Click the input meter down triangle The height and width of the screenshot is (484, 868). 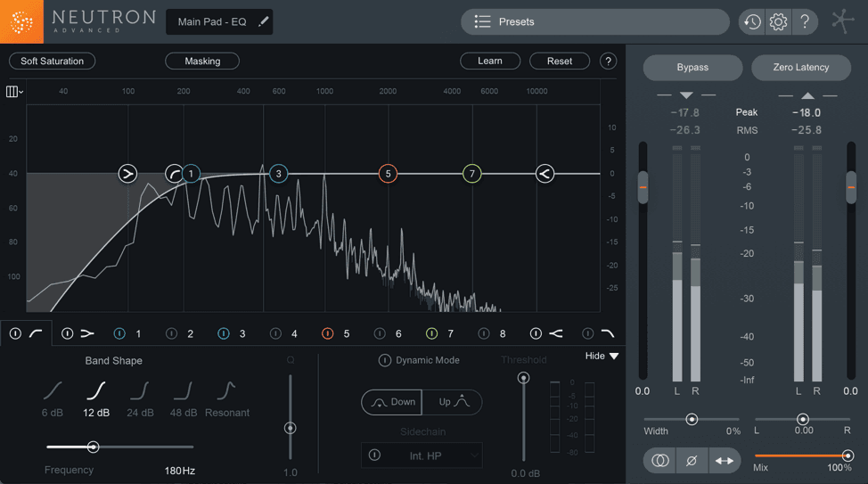coord(686,95)
